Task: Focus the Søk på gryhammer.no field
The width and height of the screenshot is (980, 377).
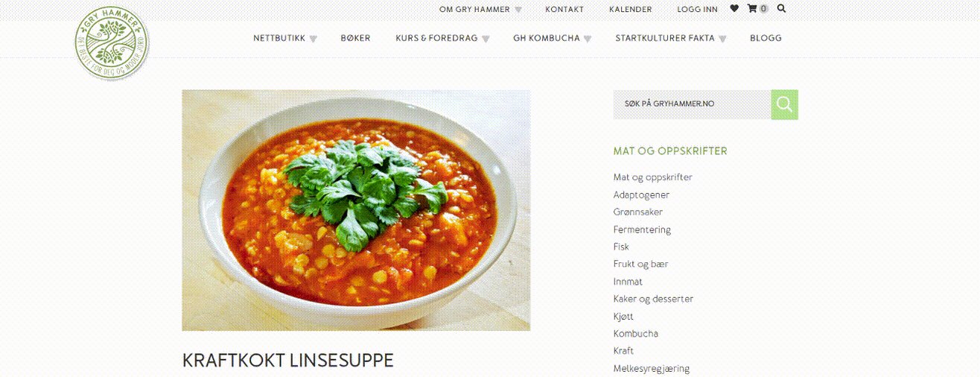Action: [692, 104]
